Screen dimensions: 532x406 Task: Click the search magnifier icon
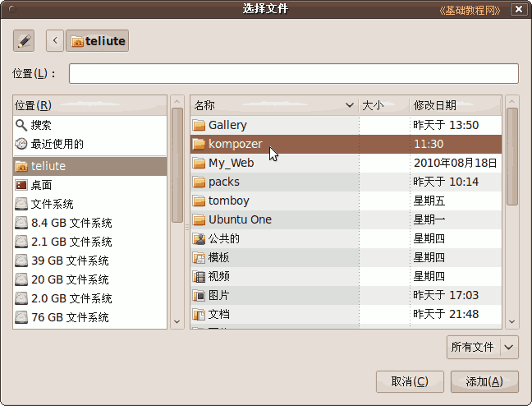pyautogui.click(x=21, y=125)
